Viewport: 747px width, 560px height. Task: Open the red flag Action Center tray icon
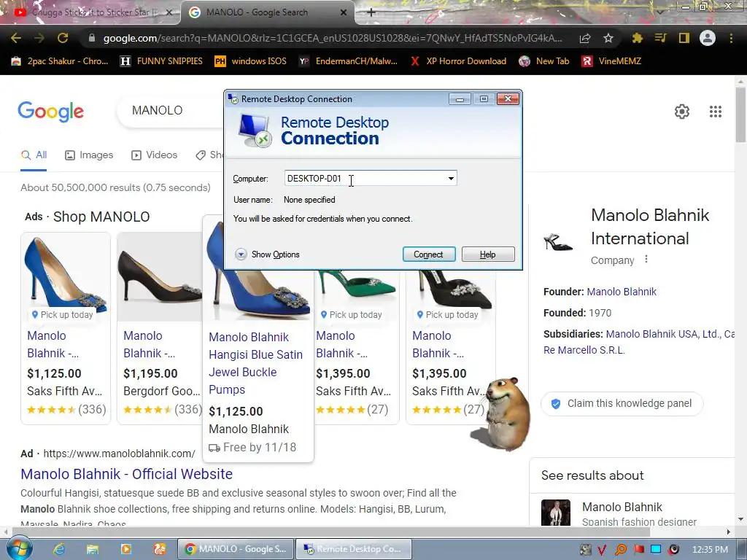coord(638,550)
